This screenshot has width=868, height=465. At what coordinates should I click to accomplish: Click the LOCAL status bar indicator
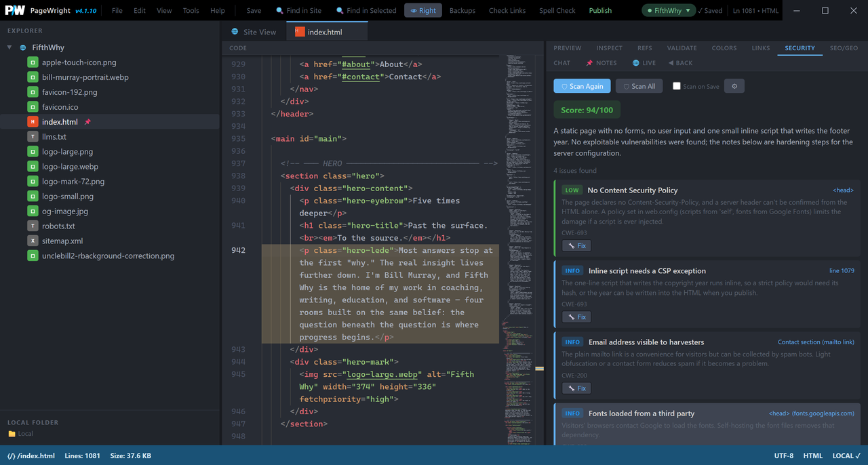(x=847, y=456)
